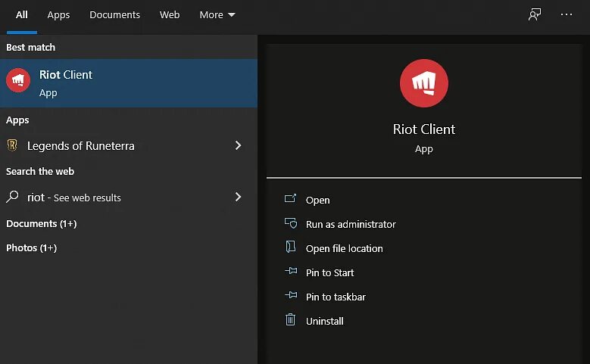Click the web search magnifier icon
This screenshot has width=590, height=364.
tap(13, 197)
